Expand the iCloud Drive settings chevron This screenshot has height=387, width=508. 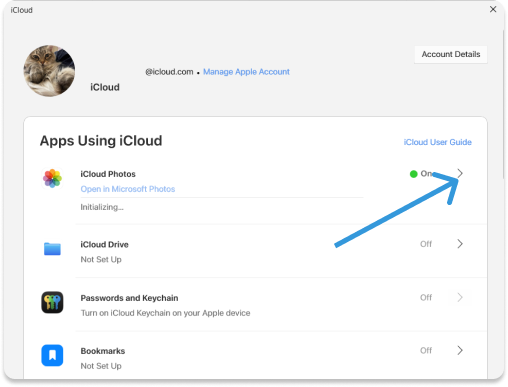(x=460, y=244)
